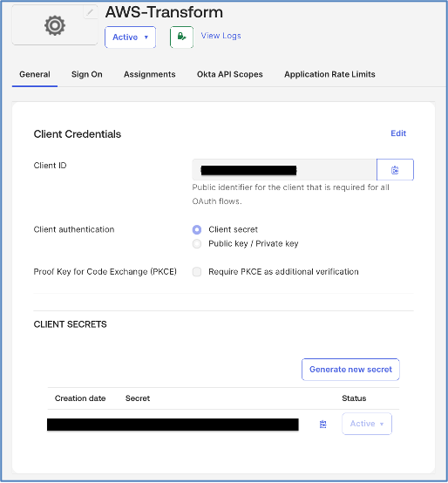Click the View Logs link
The height and width of the screenshot is (483, 448).
221,36
